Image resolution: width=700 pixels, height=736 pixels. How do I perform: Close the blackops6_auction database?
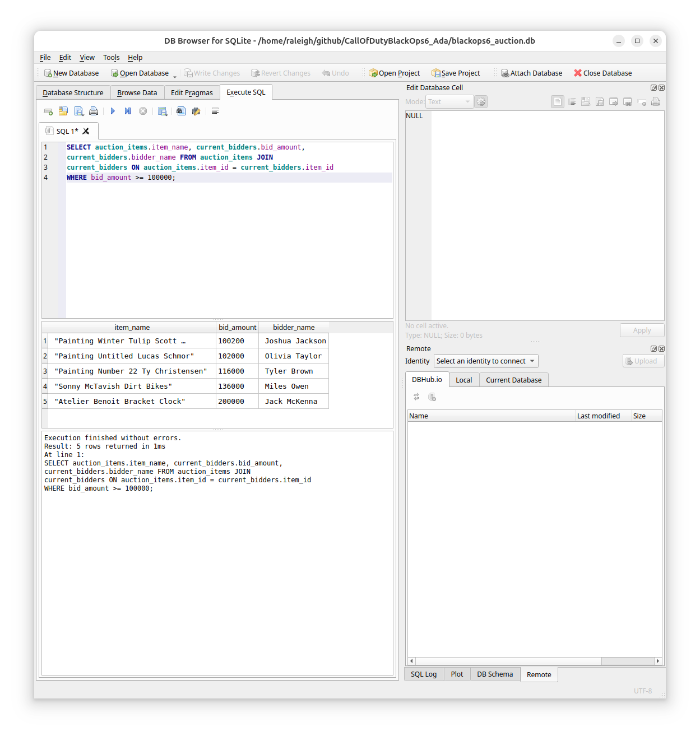pos(602,73)
